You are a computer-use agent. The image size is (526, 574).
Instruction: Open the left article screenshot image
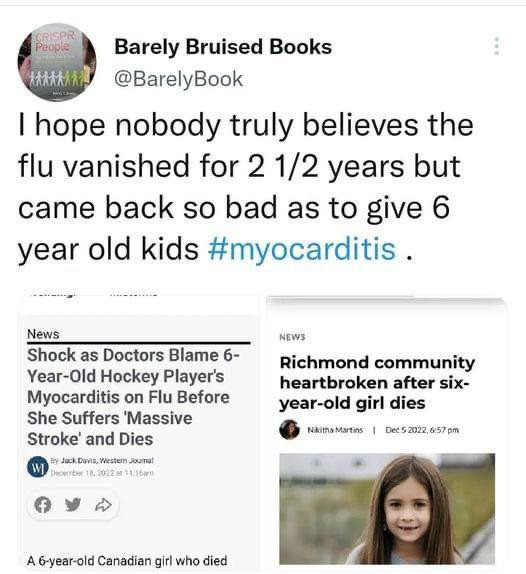coord(139,433)
